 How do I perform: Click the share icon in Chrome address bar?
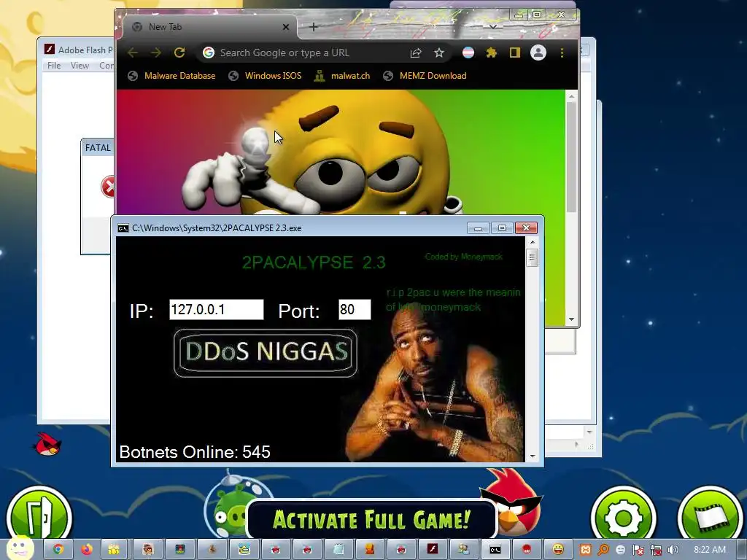[415, 52]
